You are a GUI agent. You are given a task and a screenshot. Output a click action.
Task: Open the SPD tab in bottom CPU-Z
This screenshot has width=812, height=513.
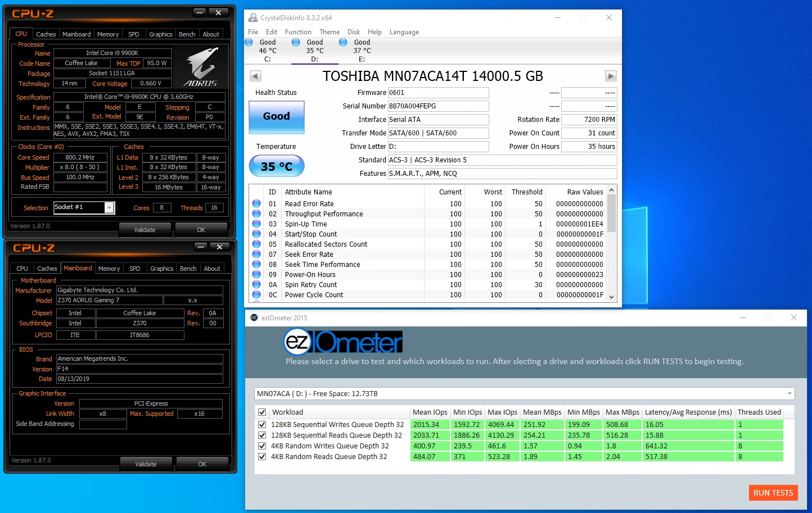[135, 269]
